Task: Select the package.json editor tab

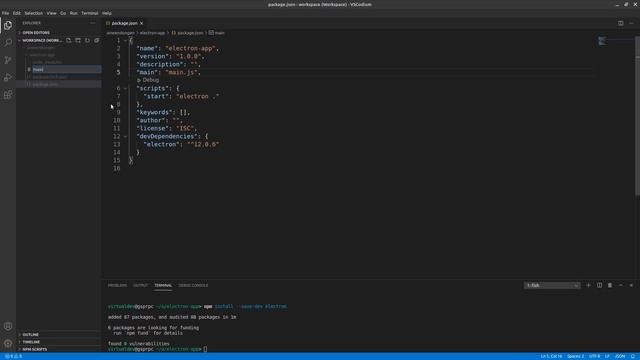Action: pyautogui.click(x=124, y=23)
